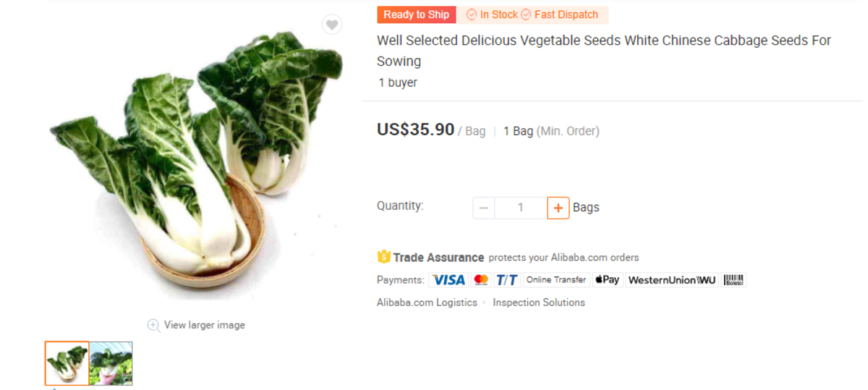Open the Alibaba.com Logistics link
Screen dimensions: 868x390
pyautogui.click(x=427, y=302)
